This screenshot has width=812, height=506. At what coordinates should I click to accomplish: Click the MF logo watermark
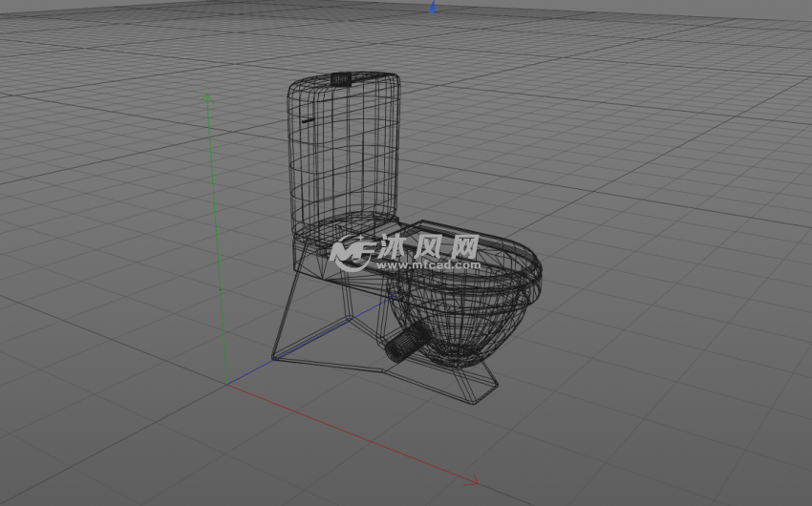pos(352,252)
